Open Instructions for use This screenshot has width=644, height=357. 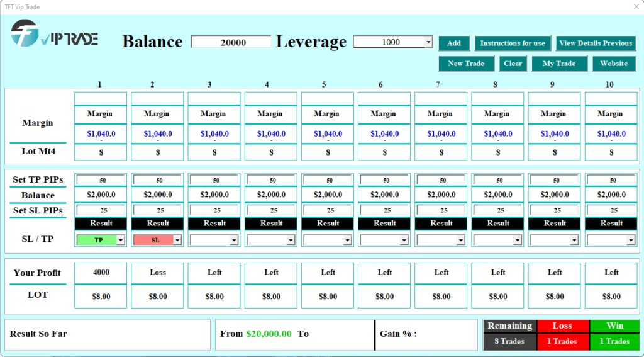[x=513, y=43]
